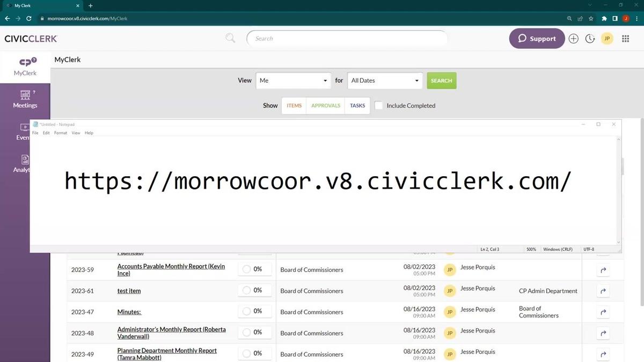Open Notepad Edit menu
644x362 pixels.
click(46, 133)
